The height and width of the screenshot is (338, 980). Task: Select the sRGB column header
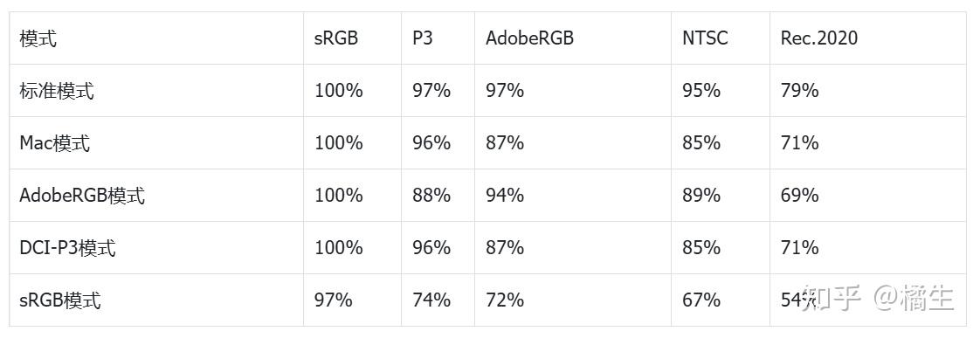click(335, 38)
